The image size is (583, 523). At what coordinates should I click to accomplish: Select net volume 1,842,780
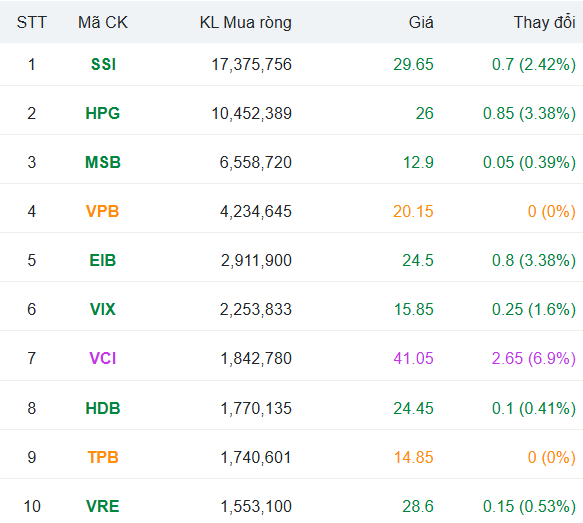point(256,358)
